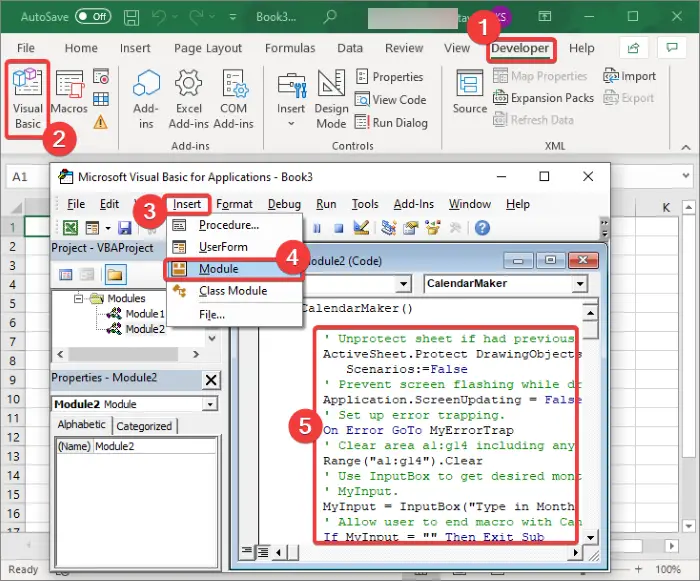Click Import in XML group
Viewport: 700px width, 581px height.
(x=629, y=76)
